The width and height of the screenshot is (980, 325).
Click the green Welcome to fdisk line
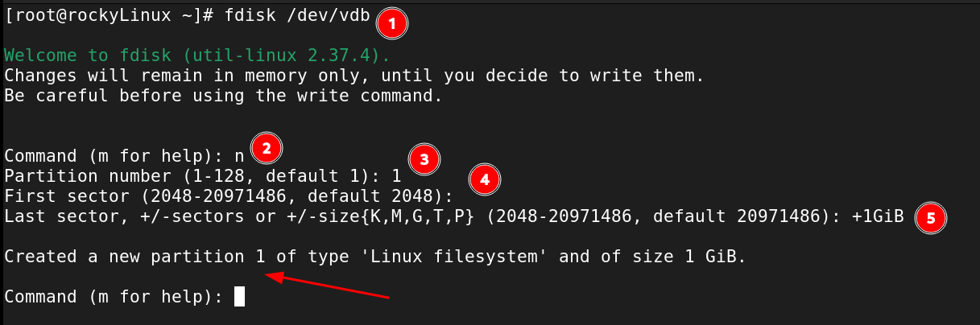[196, 56]
